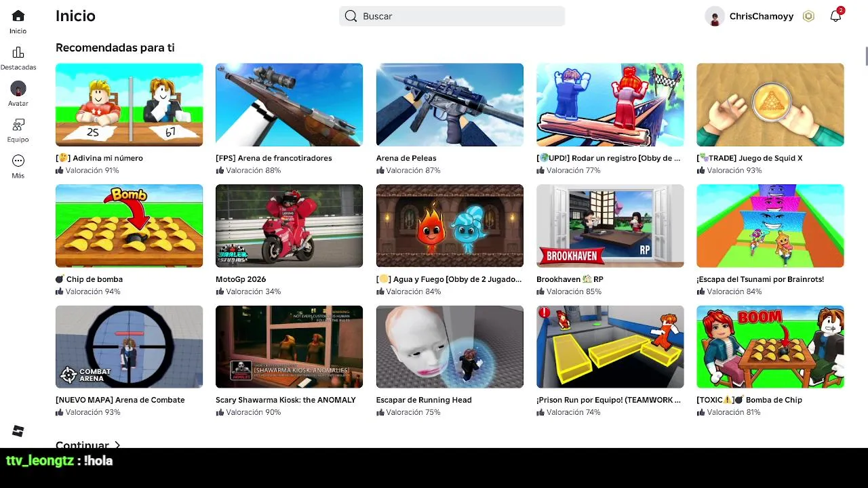
Task: Open the Escapa del Tsunami por Brainrots thumbnail
Action: coord(770,226)
